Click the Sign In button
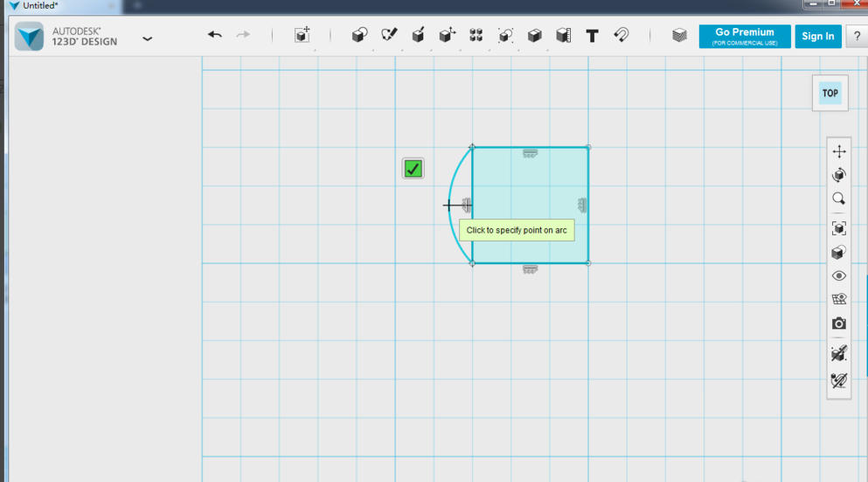 818,37
